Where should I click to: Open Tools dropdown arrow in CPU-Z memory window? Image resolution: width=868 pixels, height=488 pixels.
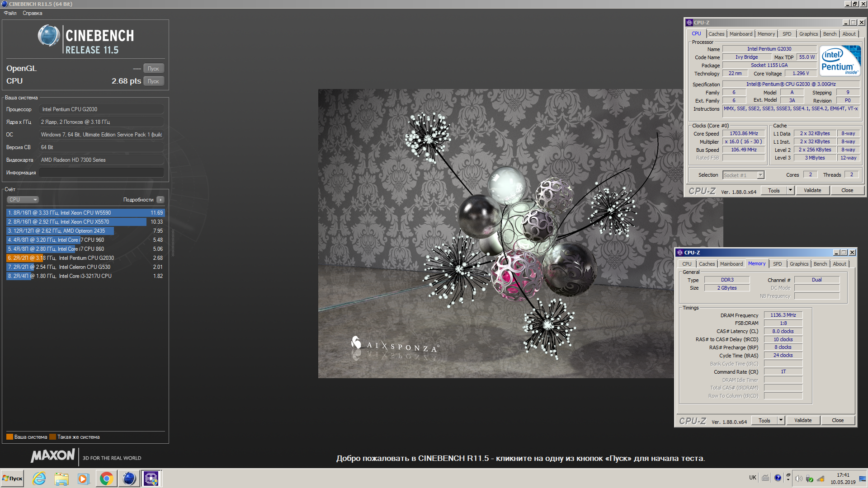click(x=781, y=421)
